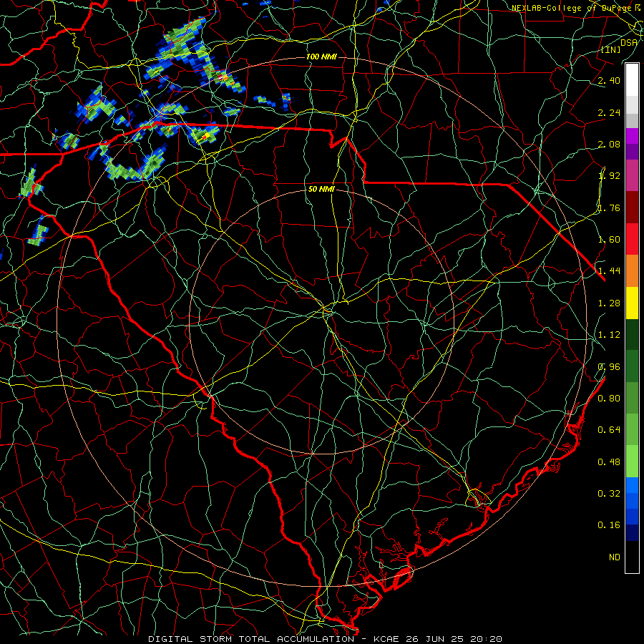Pick the pink-magenta swatch beside 1.92
The width and height of the screenshot is (644, 644).
pos(632,175)
